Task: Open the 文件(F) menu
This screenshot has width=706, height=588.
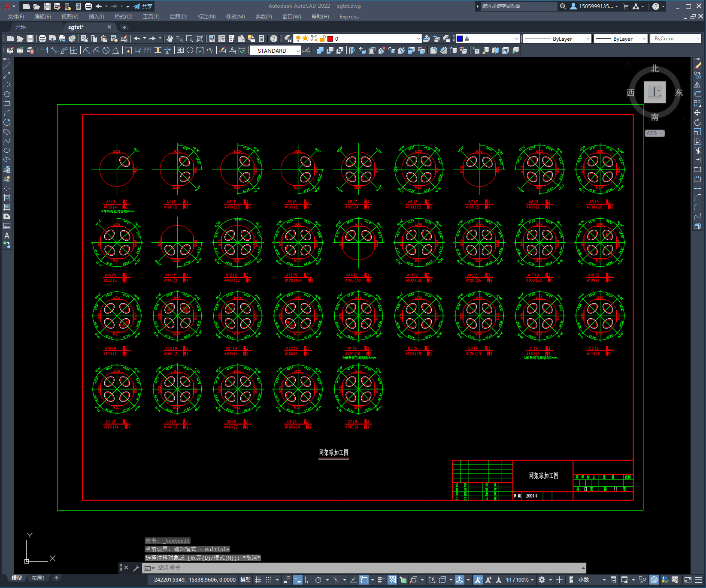Action: (x=16, y=17)
